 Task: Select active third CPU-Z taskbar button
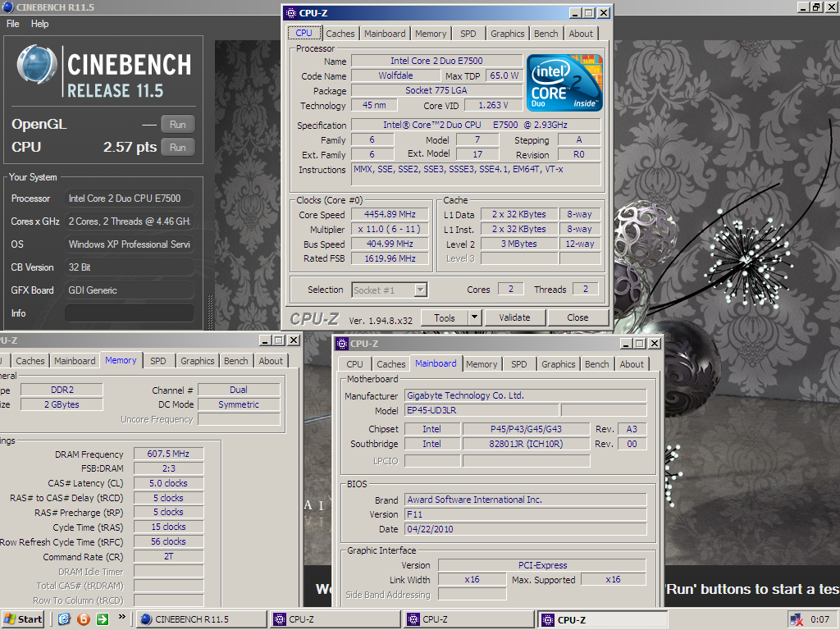[603, 620]
